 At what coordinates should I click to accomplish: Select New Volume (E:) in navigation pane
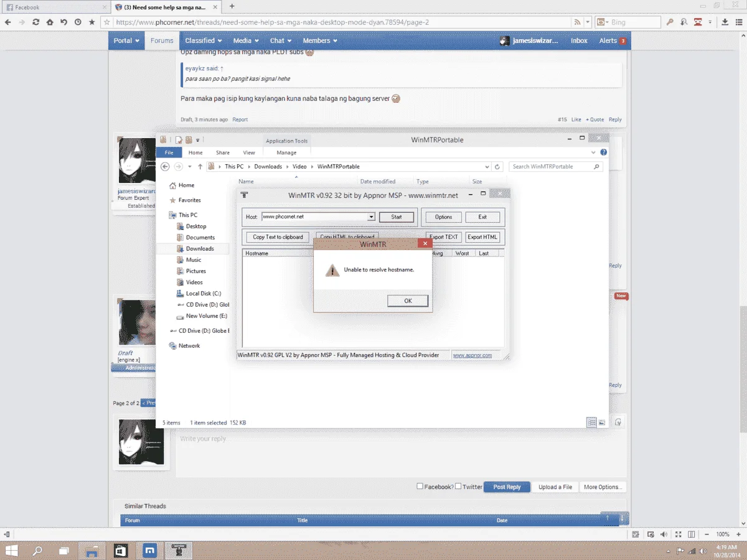pos(202,316)
